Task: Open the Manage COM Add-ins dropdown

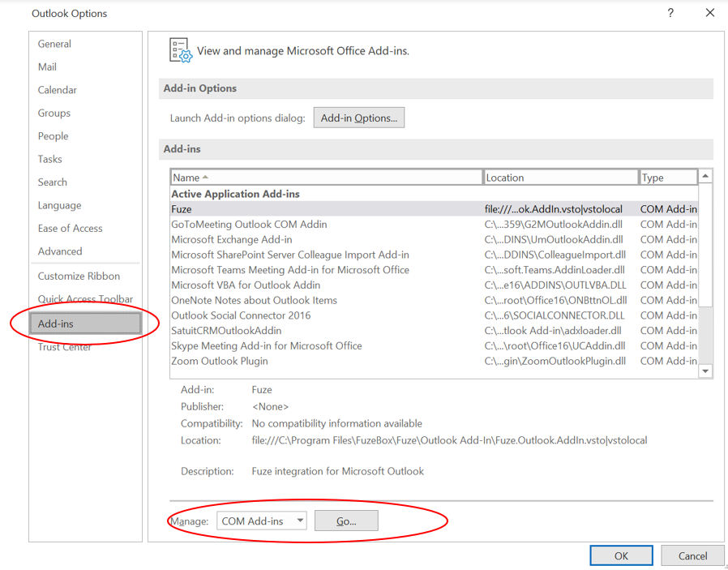Action: [x=262, y=521]
